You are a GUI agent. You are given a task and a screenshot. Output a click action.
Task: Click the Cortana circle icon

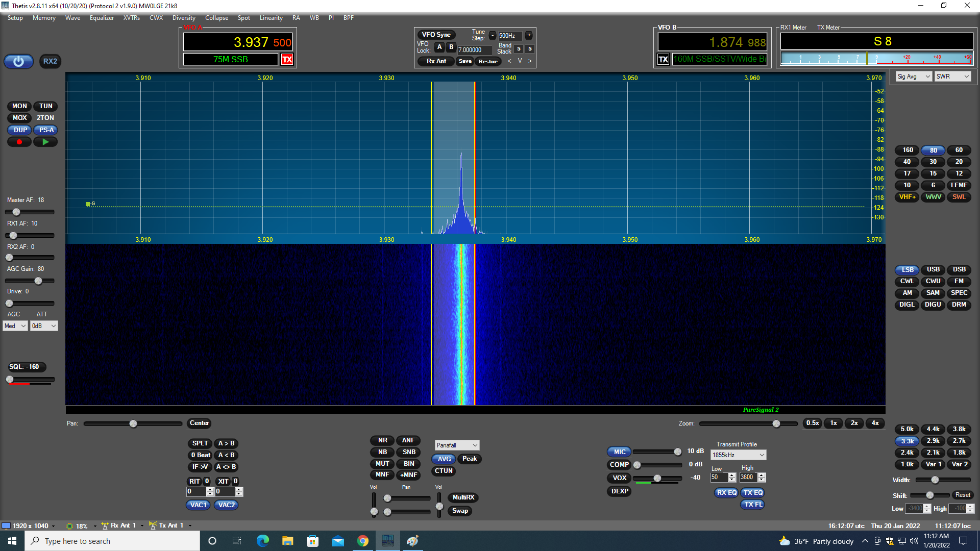pos(212,541)
